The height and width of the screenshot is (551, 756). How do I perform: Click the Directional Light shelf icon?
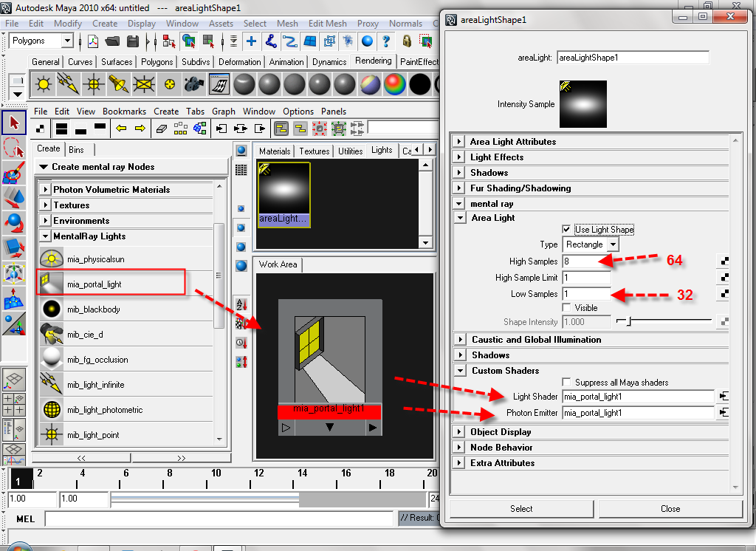pos(69,84)
